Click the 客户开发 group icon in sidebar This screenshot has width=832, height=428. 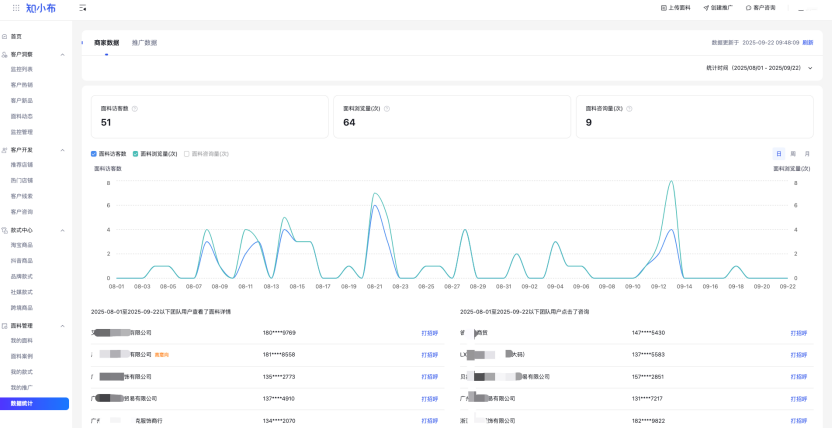coord(5,150)
